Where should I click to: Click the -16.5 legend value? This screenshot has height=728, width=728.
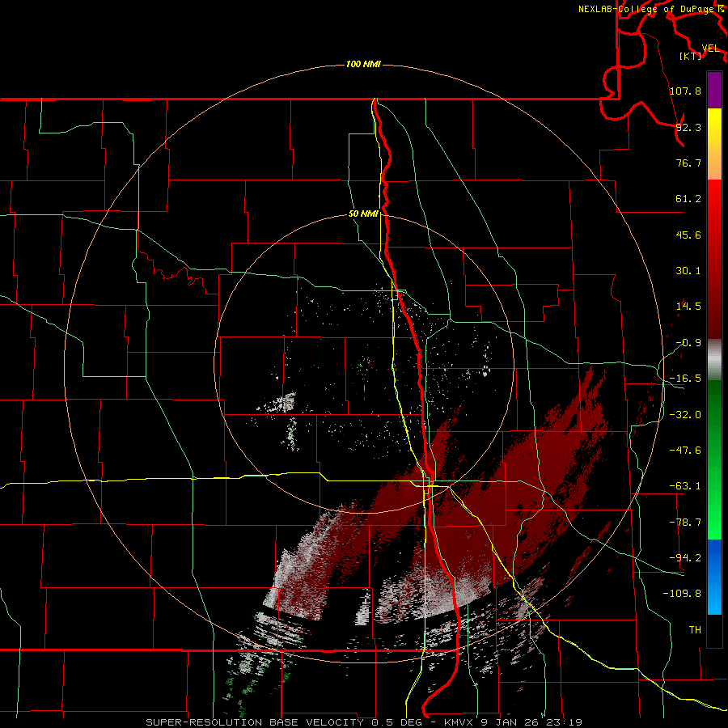point(685,379)
